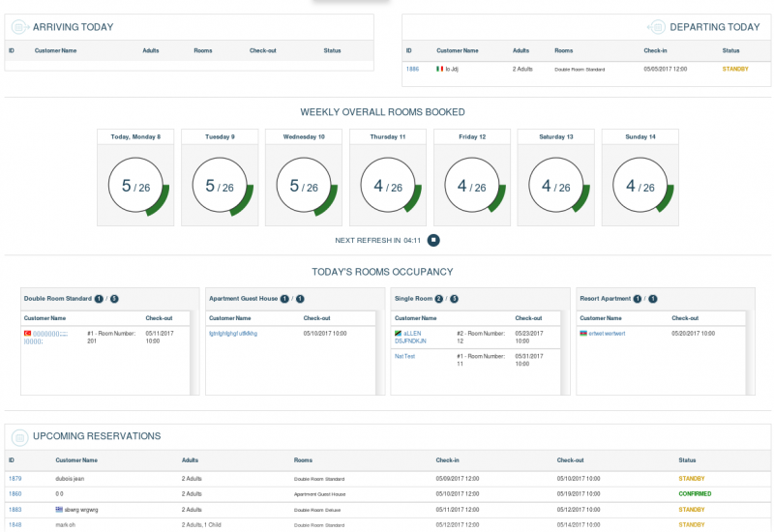This screenshot has width=774, height=532.
Task: Click the flag icon beside aLLEN DSJFNDKJN
Action: pos(398,333)
